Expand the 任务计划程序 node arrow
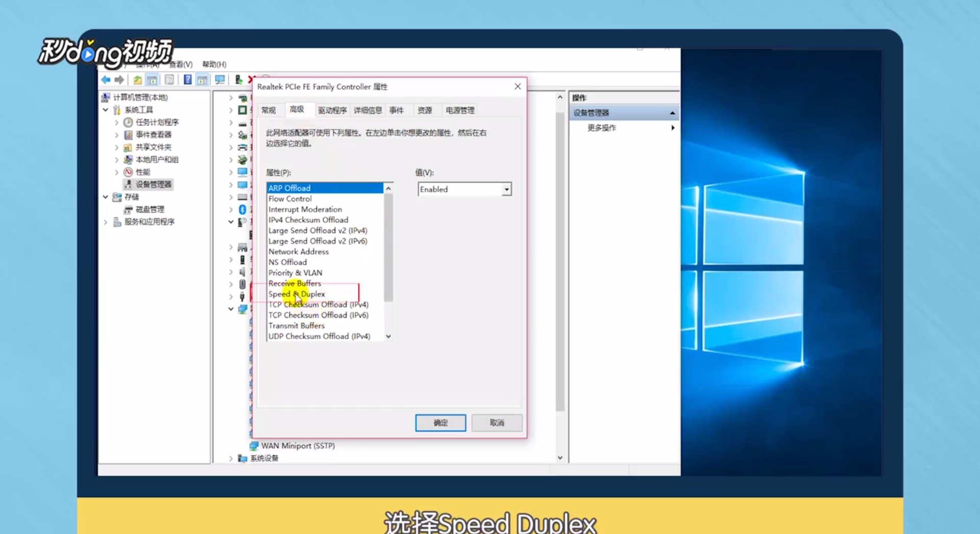Image resolution: width=980 pixels, height=534 pixels. coord(117,122)
